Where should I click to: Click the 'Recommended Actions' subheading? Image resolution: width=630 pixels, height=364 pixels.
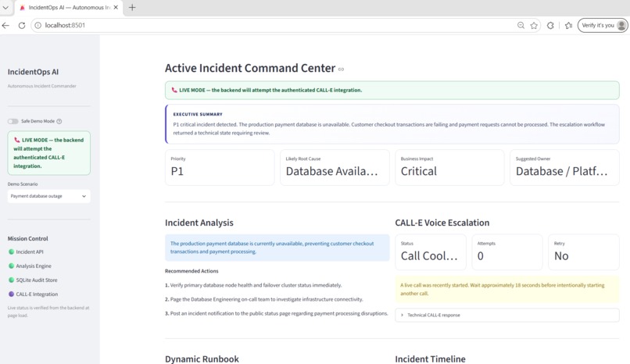(x=192, y=271)
